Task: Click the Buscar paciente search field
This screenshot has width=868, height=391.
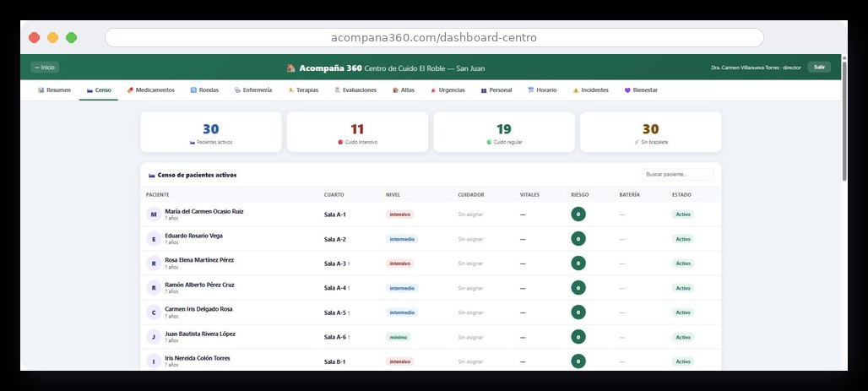Action: pos(677,175)
